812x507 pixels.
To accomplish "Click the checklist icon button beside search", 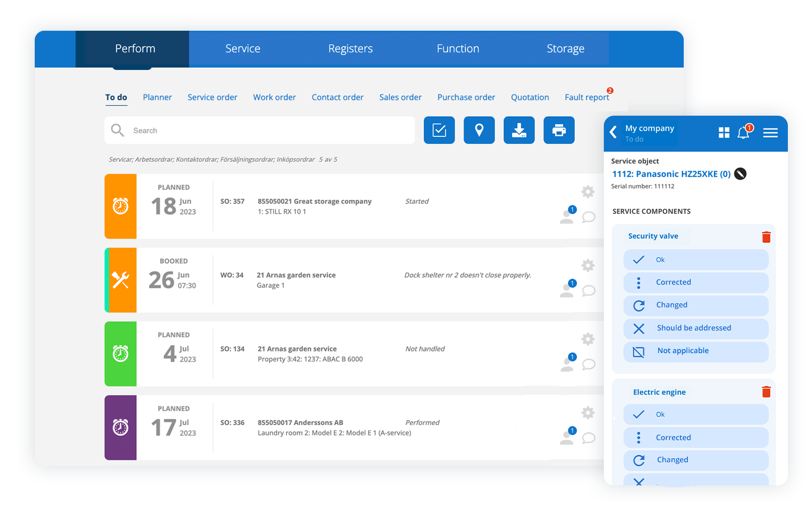I will [439, 130].
